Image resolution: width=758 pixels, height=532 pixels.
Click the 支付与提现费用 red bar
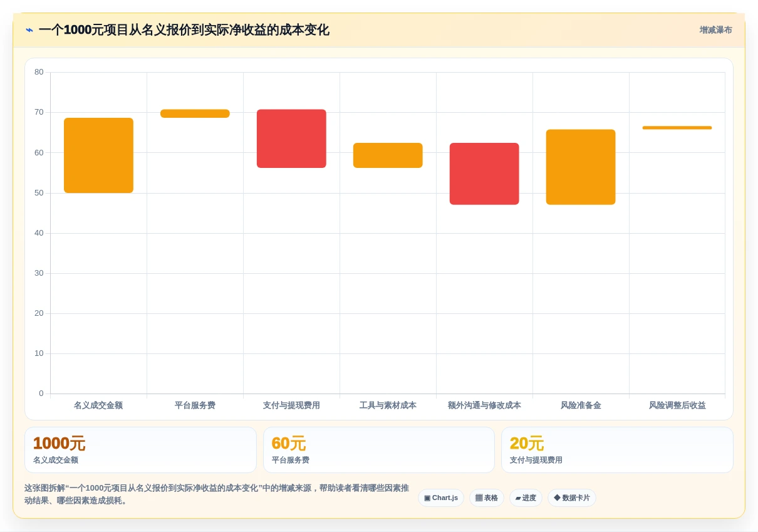point(291,138)
